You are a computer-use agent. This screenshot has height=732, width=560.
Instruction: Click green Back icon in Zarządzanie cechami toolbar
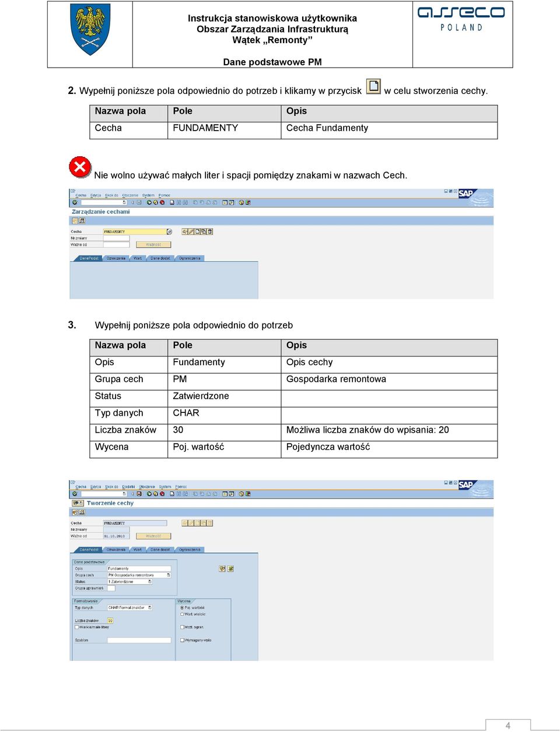(149, 202)
